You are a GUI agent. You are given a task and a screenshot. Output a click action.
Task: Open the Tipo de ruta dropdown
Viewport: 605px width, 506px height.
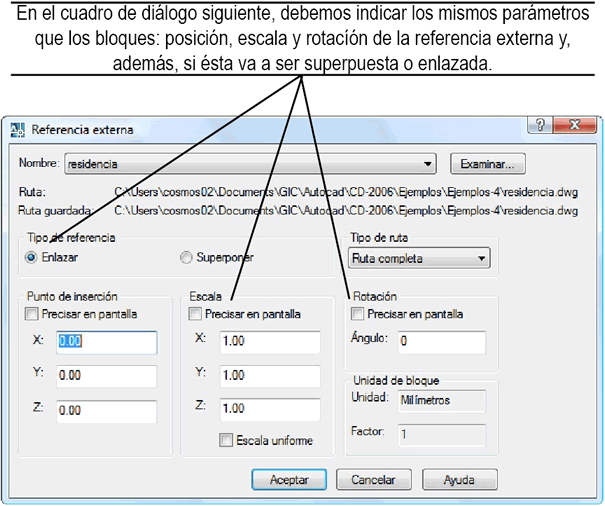click(x=419, y=258)
